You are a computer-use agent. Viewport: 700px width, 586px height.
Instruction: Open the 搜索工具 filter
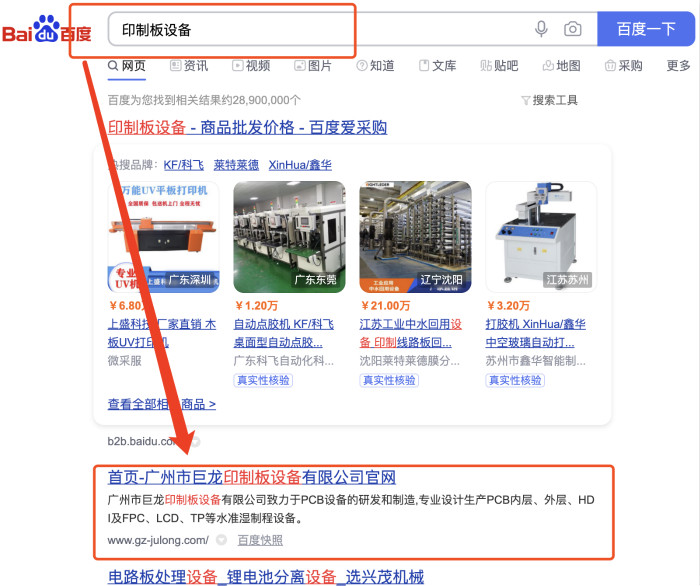tap(549, 100)
